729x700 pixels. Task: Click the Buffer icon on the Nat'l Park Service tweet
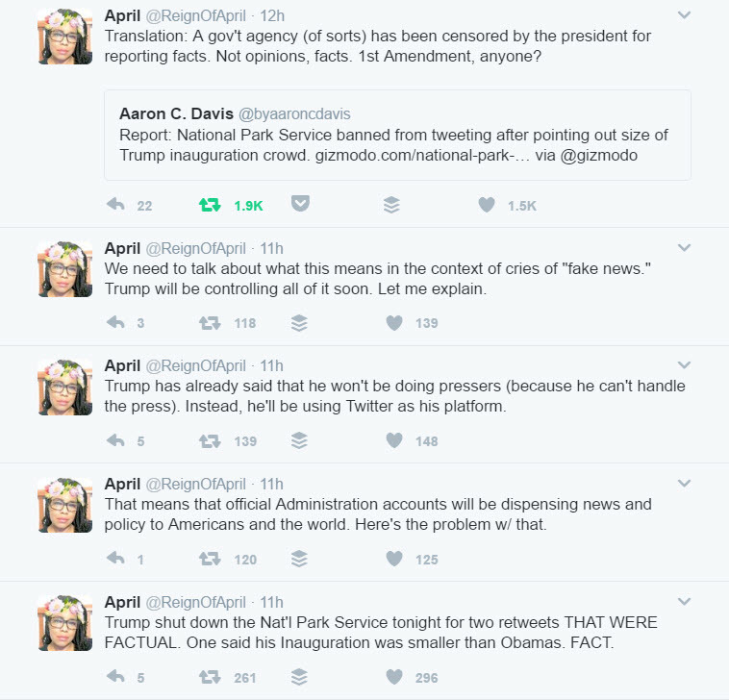[300, 677]
